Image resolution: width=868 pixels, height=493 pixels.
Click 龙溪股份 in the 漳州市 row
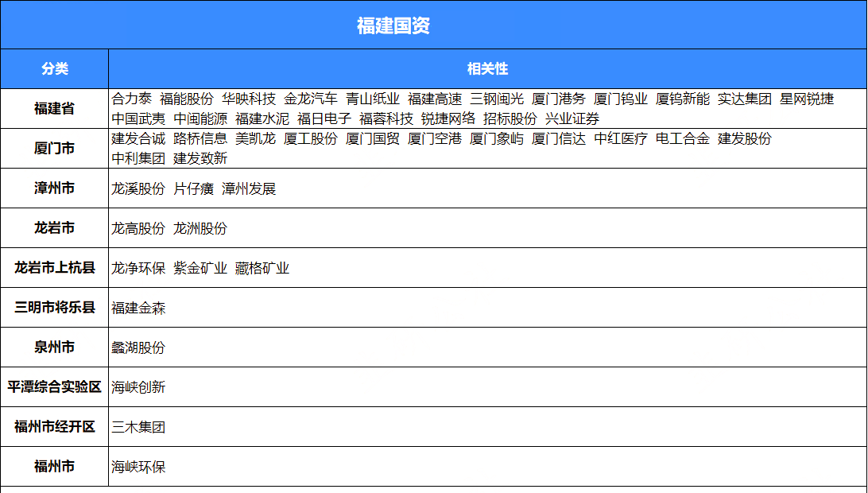[x=138, y=189]
